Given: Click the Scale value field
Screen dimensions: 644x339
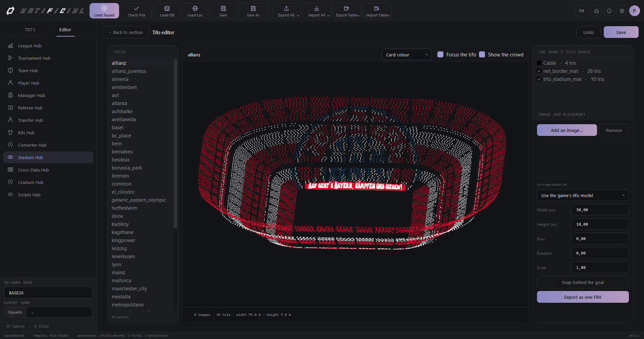Looking at the screenshot, I should click(600, 268).
